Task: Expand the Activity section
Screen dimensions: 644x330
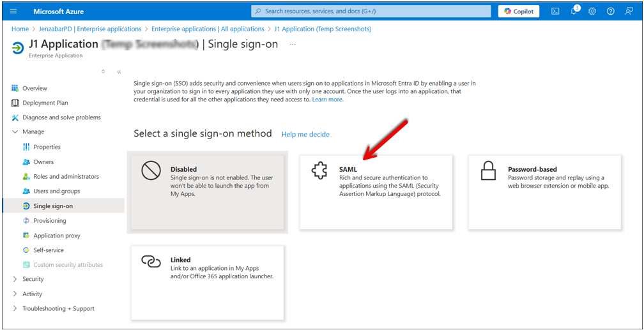Action: tap(15, 294)
